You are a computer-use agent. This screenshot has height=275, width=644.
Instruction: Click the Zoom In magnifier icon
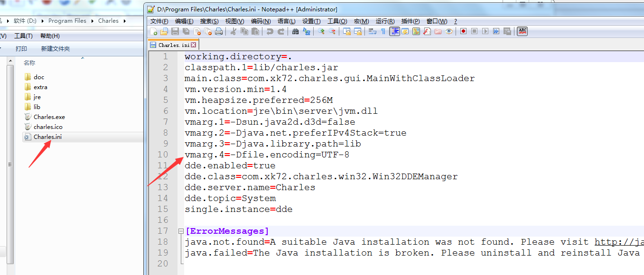[321, 31]
